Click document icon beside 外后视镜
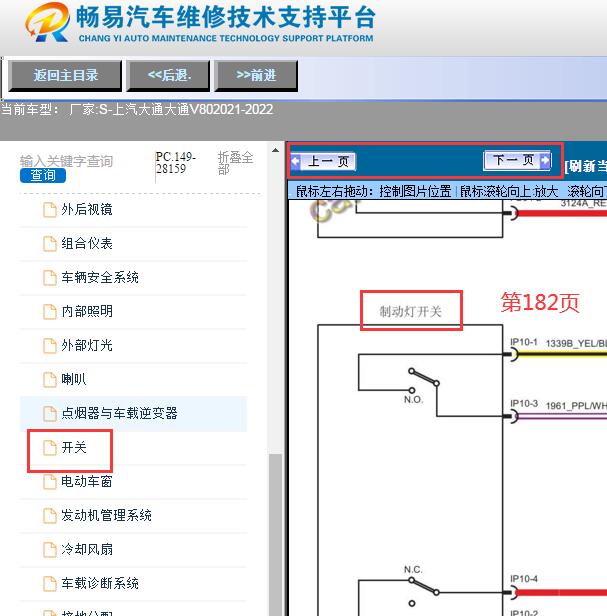This screenshot has height=616, width=607. pos(50,209)
